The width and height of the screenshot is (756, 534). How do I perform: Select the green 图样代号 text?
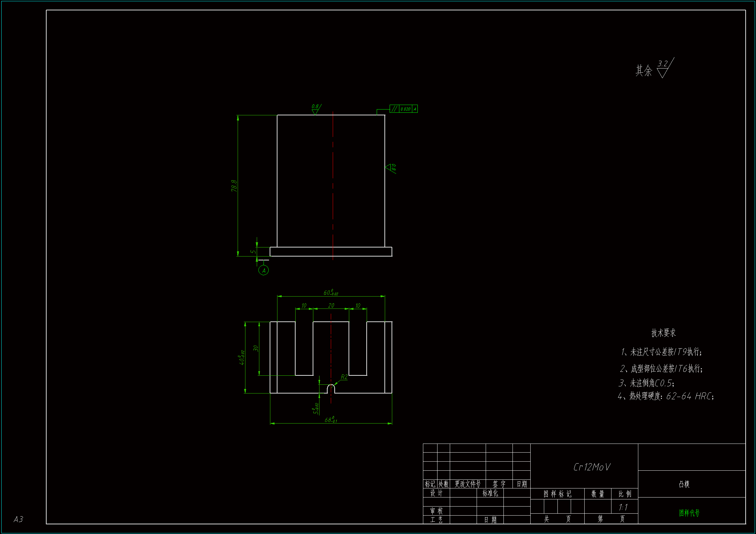coord(689,513)
